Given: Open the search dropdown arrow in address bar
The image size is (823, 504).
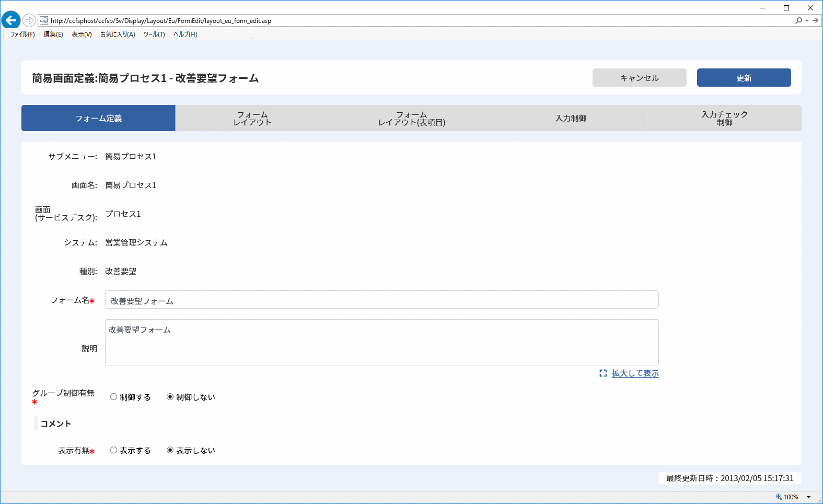Looking at the screenshot, I should click(807, 21).
